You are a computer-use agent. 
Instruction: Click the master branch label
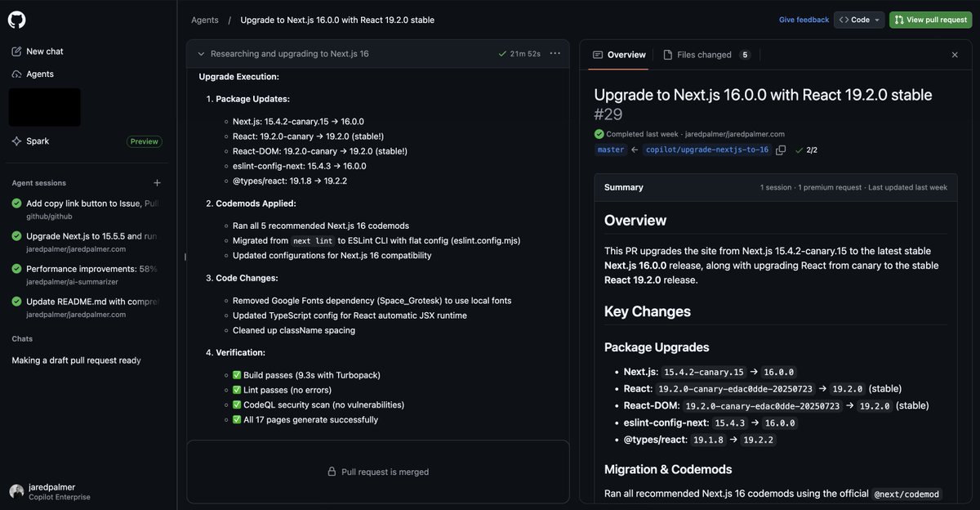611,150
